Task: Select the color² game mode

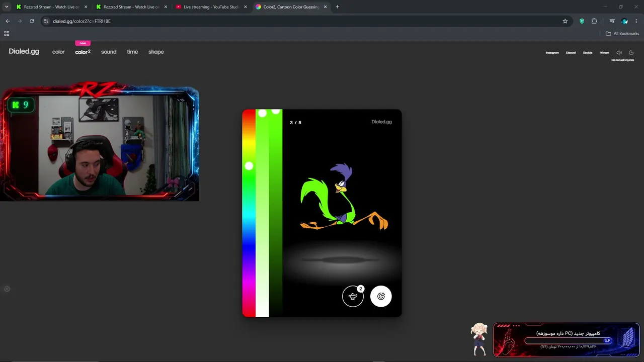Action: pos(83,52)
